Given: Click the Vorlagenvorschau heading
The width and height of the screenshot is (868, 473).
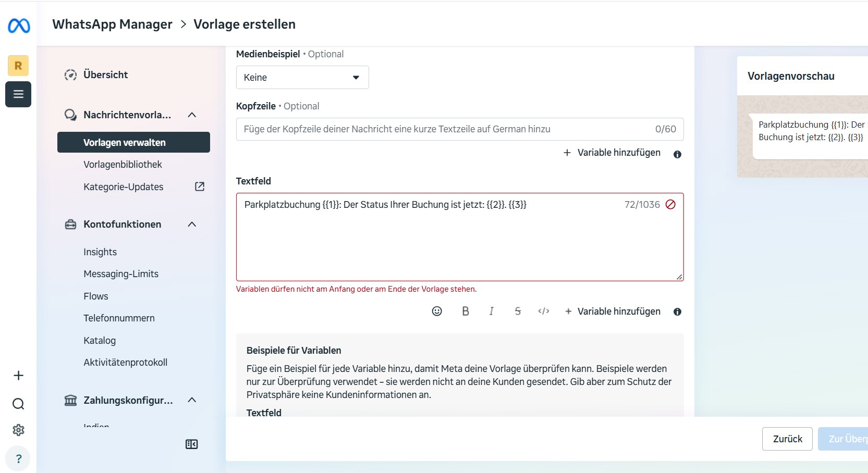Looking at the screenshot, I should (791, 76).
